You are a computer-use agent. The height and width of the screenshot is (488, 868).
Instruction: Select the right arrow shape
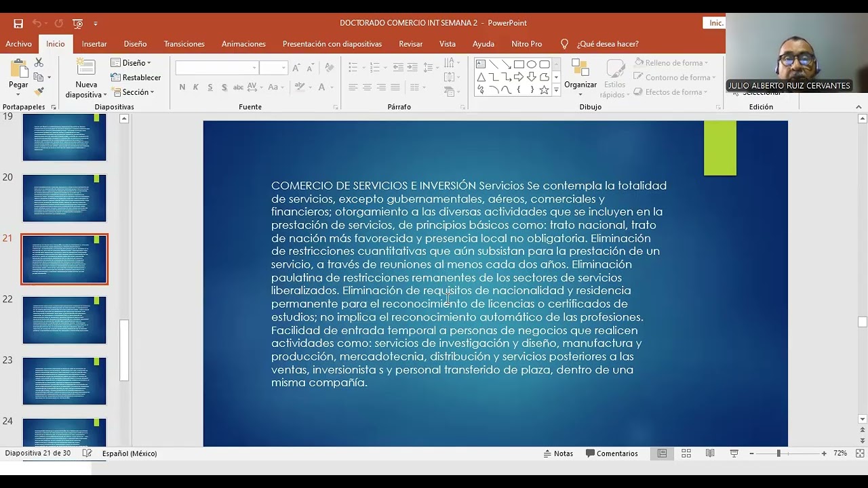pos(519,77)
